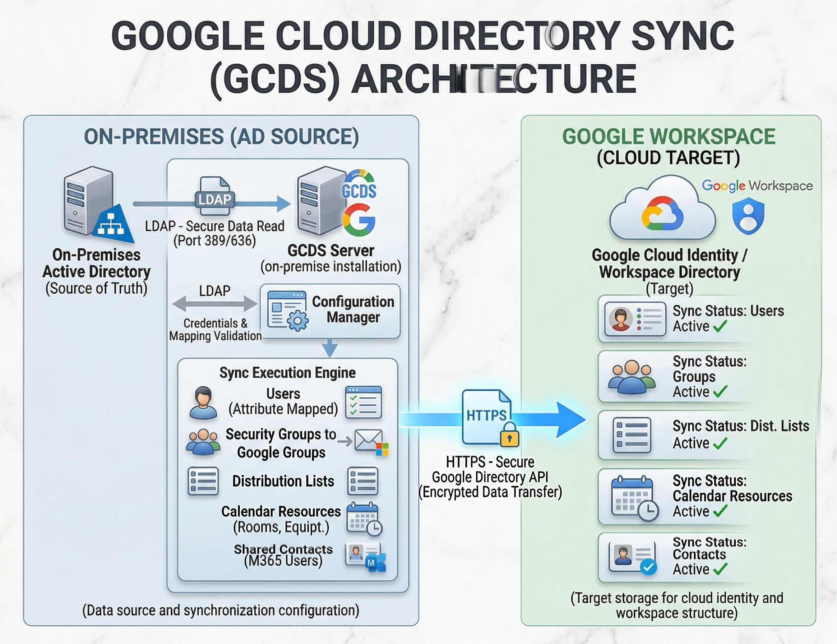Click the 'Configuration Manager' label
This screenshot has height=644, width=837.
[x=353, y=309]
